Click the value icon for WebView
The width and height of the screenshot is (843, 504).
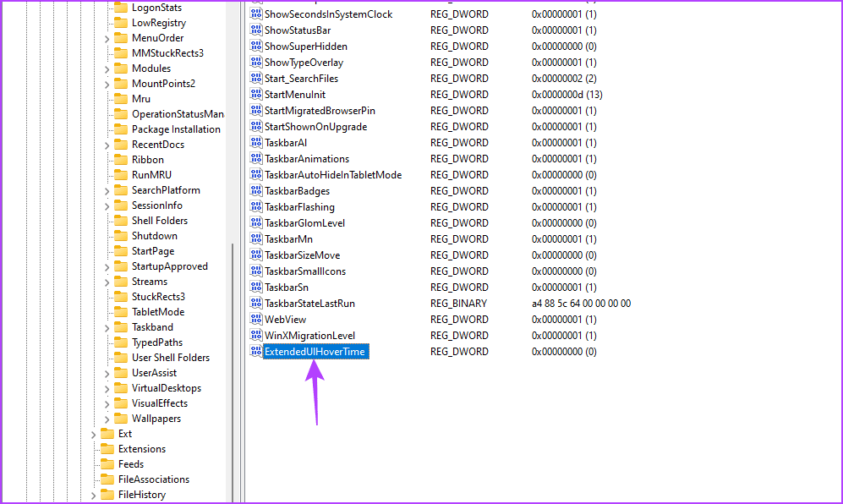coord(256,320)
